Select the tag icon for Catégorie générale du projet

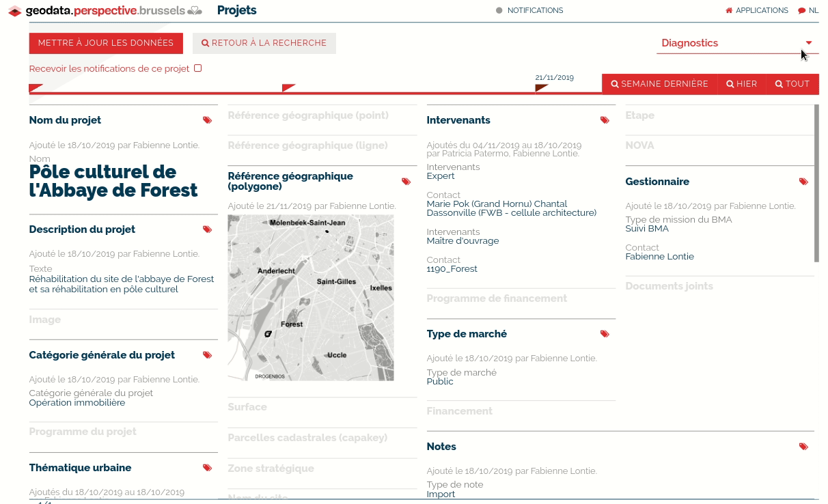(x=207, y=355)
